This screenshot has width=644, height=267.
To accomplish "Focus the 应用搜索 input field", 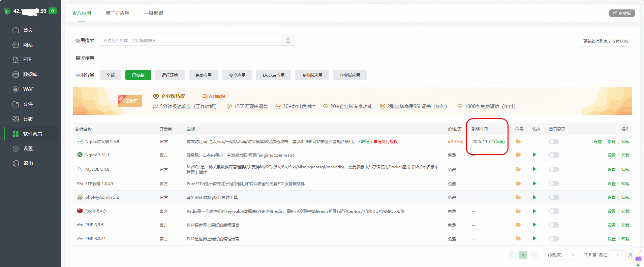I will 190,40.
